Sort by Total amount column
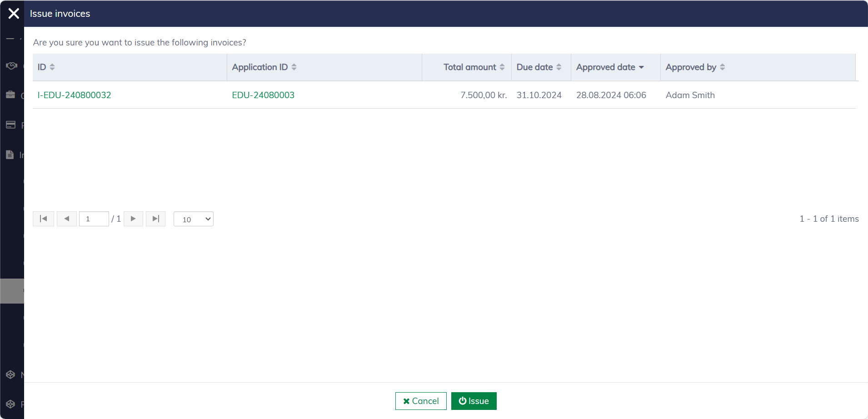Screen dimensions: 868x419 pyautogui.click(x=474, y=67)
